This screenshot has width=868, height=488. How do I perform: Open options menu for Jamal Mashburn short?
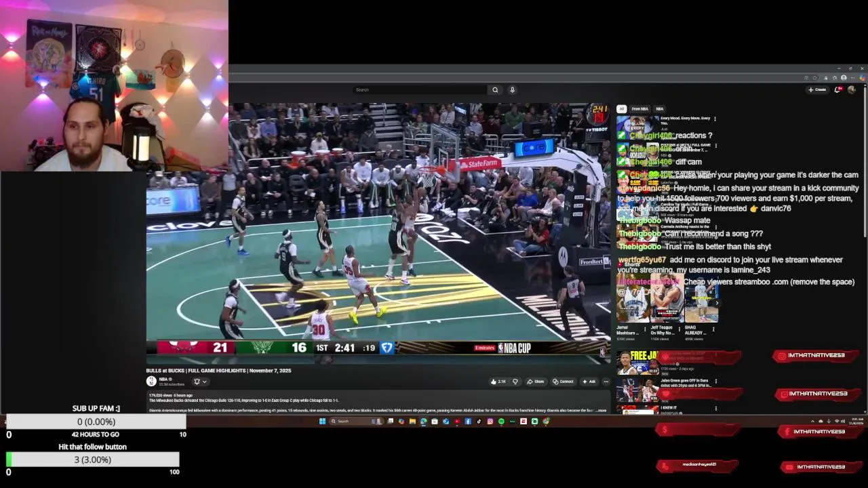click(645, 329)
